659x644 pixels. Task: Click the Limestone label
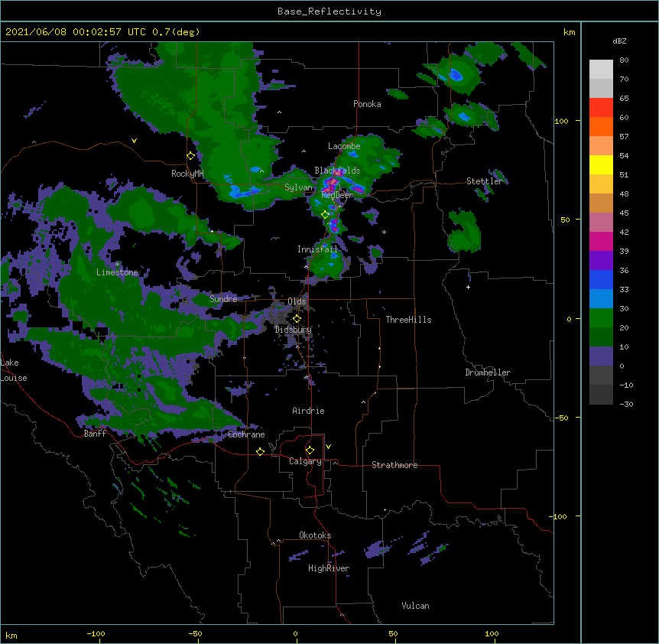point(117,272)
